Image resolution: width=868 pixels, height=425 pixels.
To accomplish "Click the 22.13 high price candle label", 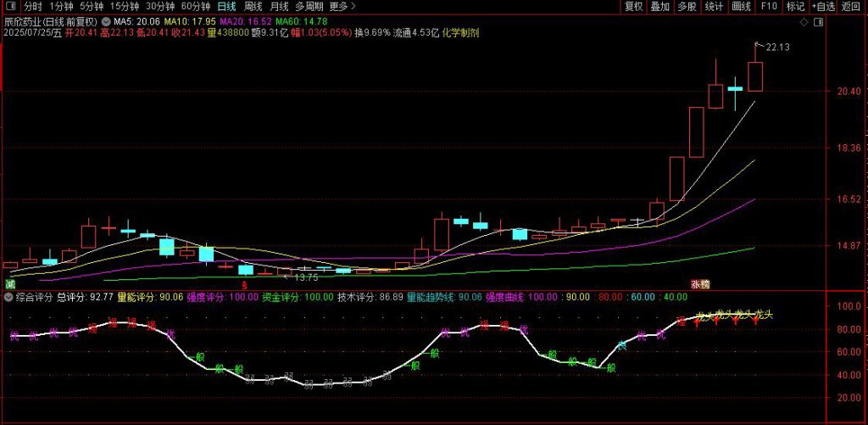I will click(x=776, y=48).
